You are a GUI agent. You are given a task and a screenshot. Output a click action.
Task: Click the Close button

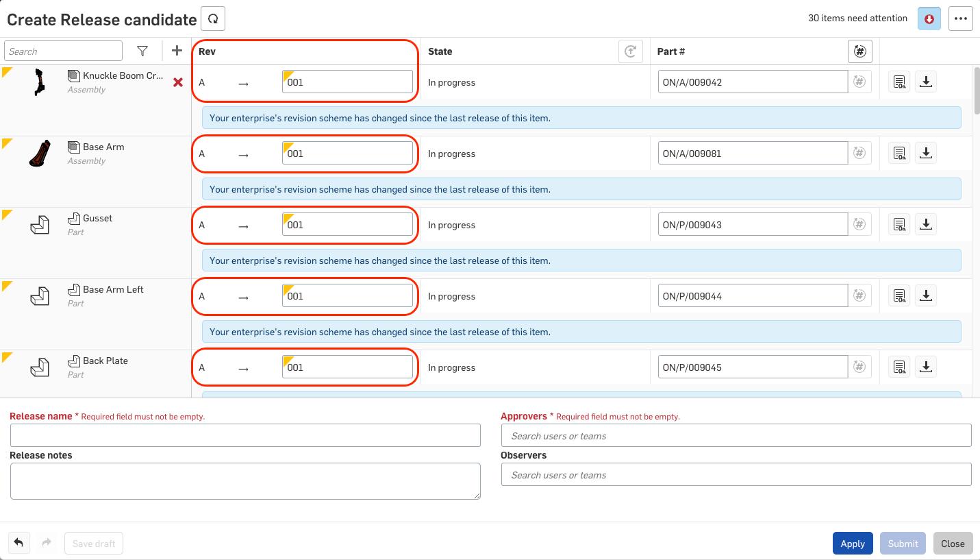tap(953, 544)
